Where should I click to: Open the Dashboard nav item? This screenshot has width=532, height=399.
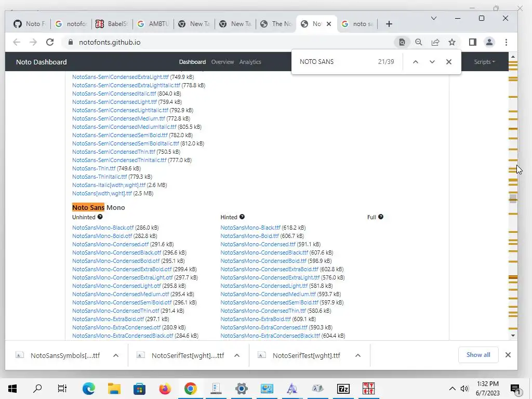tap(192, 62)
